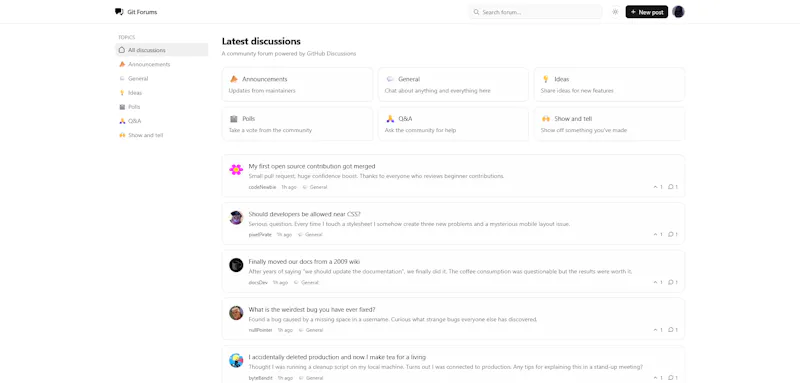800x383 pixels.
Task: Focus the Search forum input field
Action: [535, 12]
